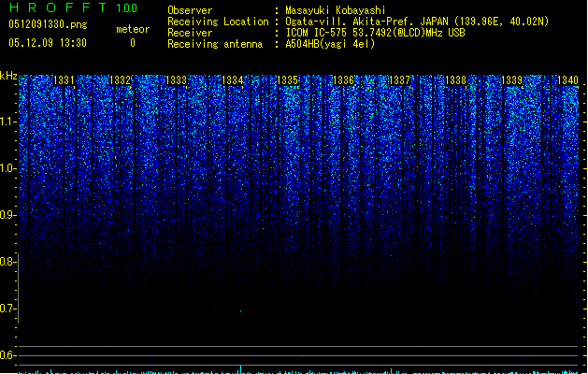This screenshot has height=374, width=588.
Task: Click the 1336 time marker
Action: point(343,80)
